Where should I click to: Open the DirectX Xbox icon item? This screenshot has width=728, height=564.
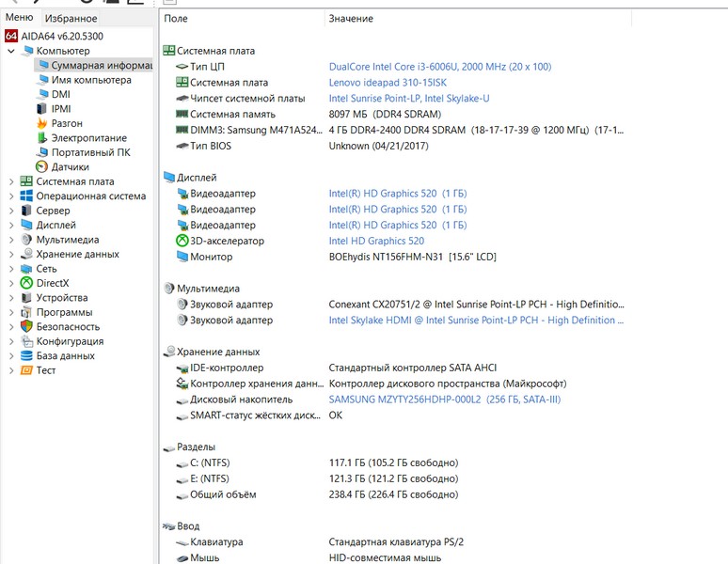[x=27, y=283]
